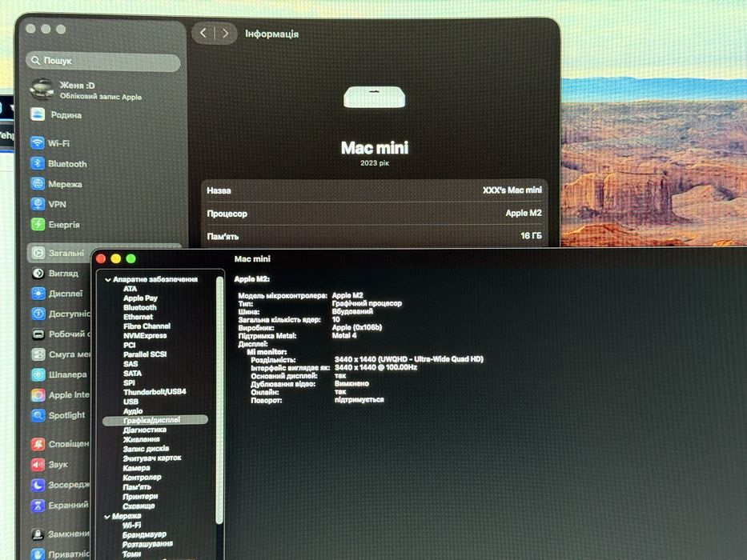Open Bluetooth icon in System Settings sidebar
Screen dimensions: 747x560
pos(38,163)
